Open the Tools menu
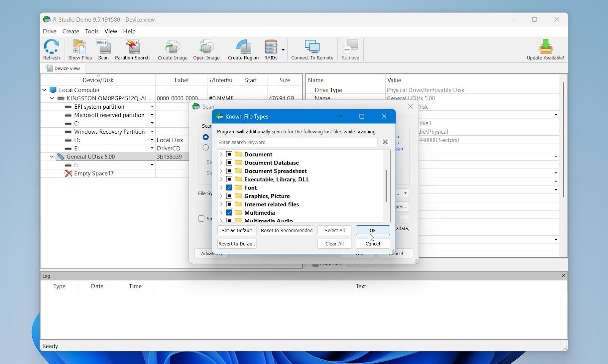Screen dimensions: 608x364 (92, 32)
